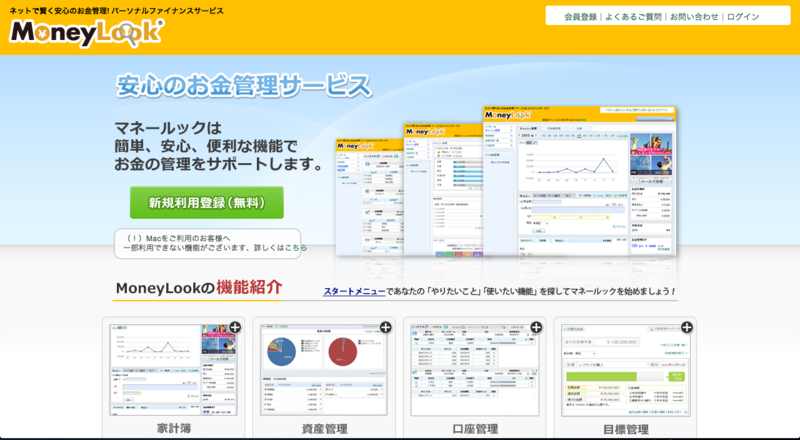This screenshot has height=440, width=800.
Task: Open the スタートメニュー link
Action: pos(354,291)
